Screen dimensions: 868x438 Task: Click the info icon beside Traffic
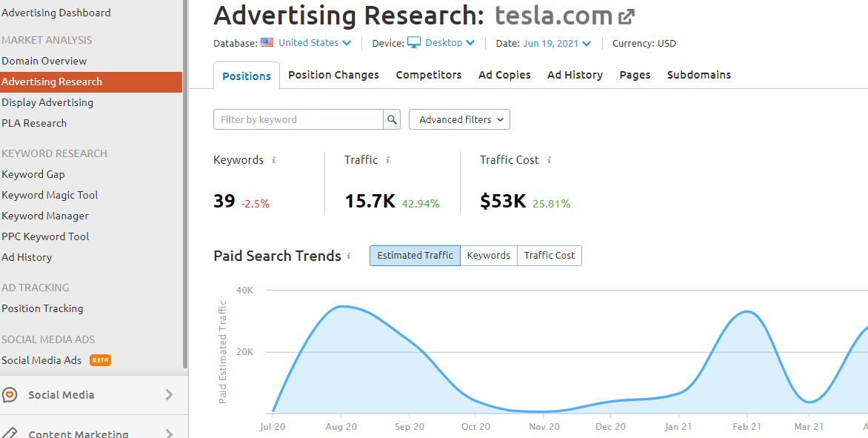[x=388, y=160]
